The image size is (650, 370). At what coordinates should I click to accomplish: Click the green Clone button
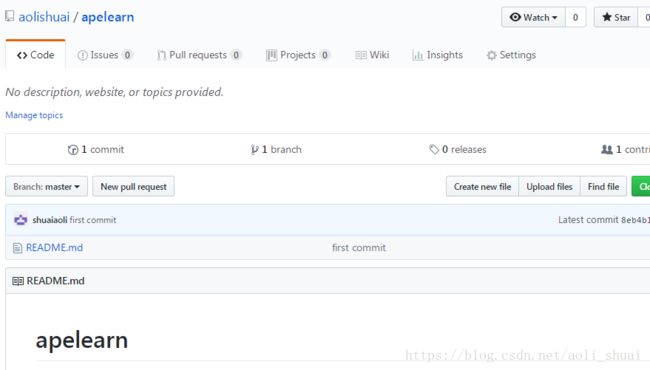pos(641,186)
